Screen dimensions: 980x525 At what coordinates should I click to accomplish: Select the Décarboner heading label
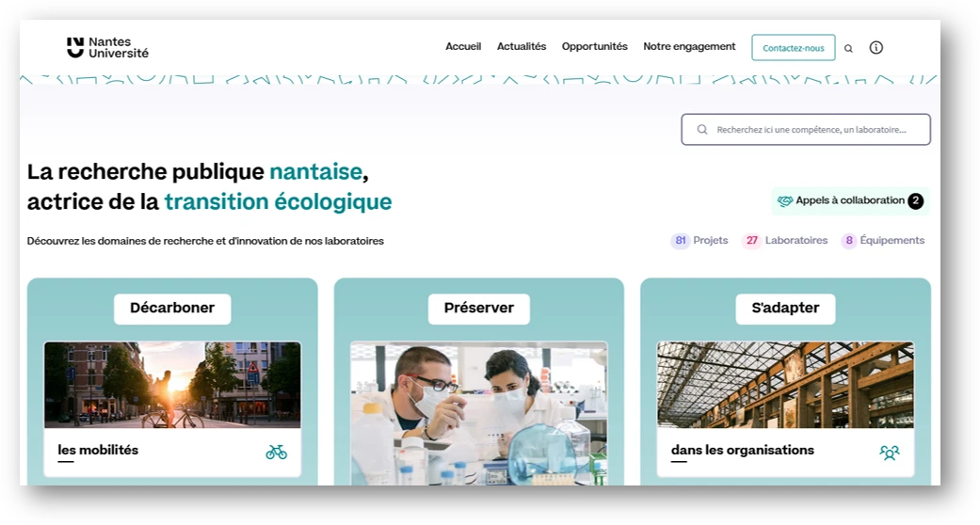tap(172, 309)
